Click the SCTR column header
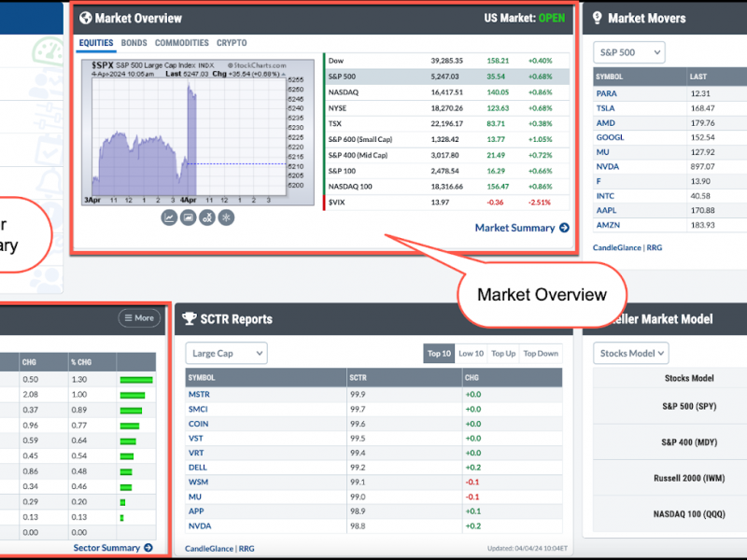747x560 pixels. pyautogui.click(x=403, y=378)
